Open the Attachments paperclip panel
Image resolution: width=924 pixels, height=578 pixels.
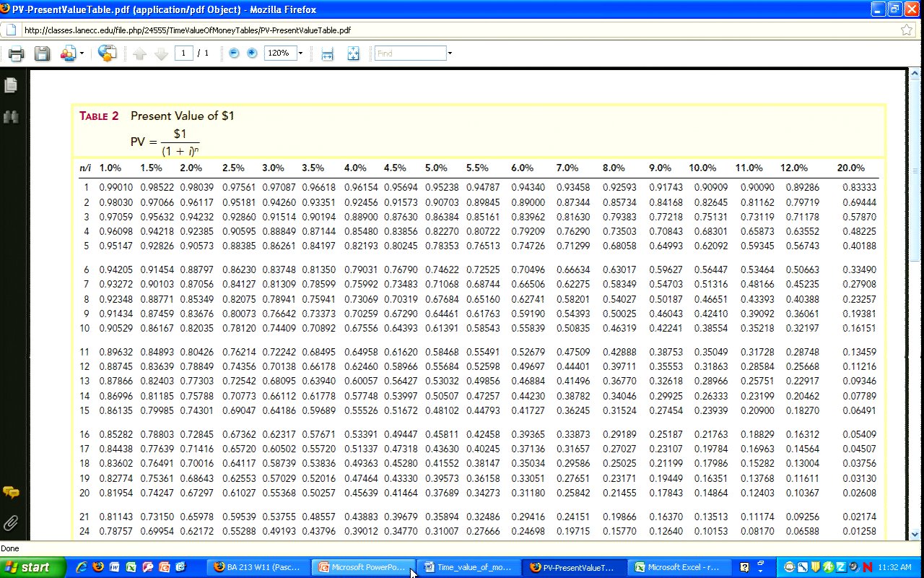[x=11, y=522]
